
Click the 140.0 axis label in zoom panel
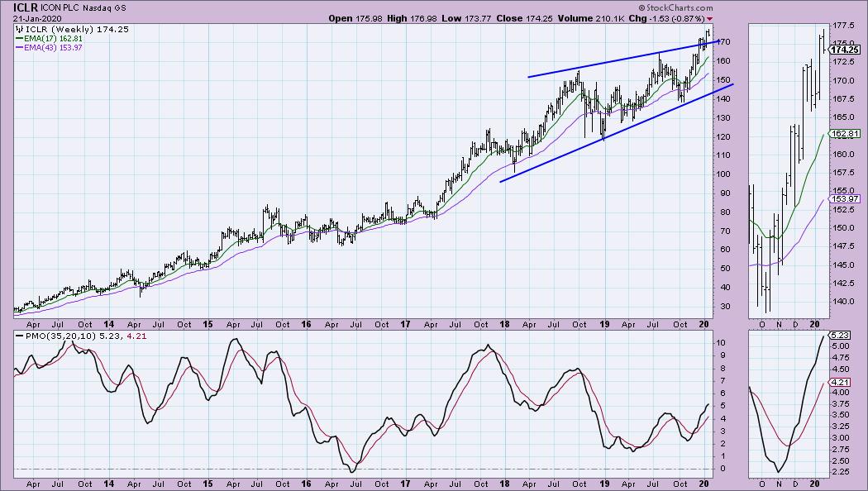pyautogui.click(x=845, y=302)
